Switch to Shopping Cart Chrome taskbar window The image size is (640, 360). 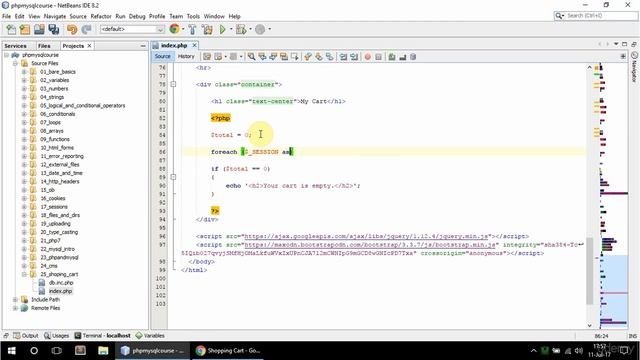[228, 351]
